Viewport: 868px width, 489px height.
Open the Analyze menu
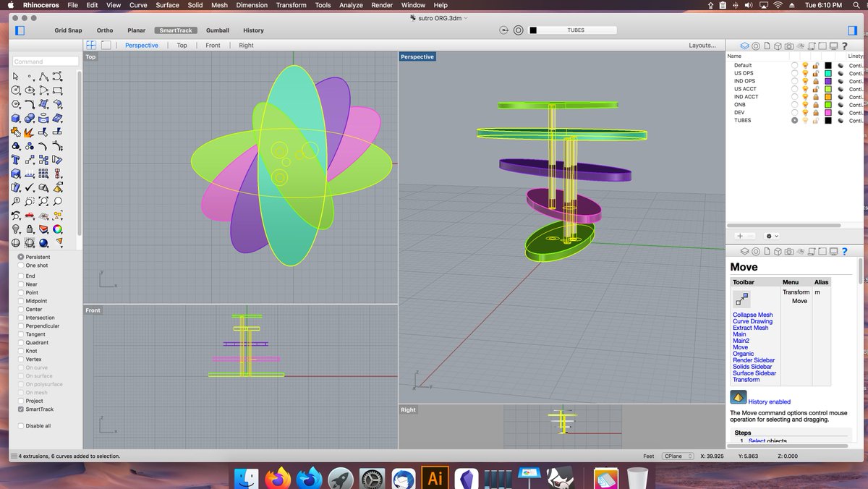(x=351, y=5)
